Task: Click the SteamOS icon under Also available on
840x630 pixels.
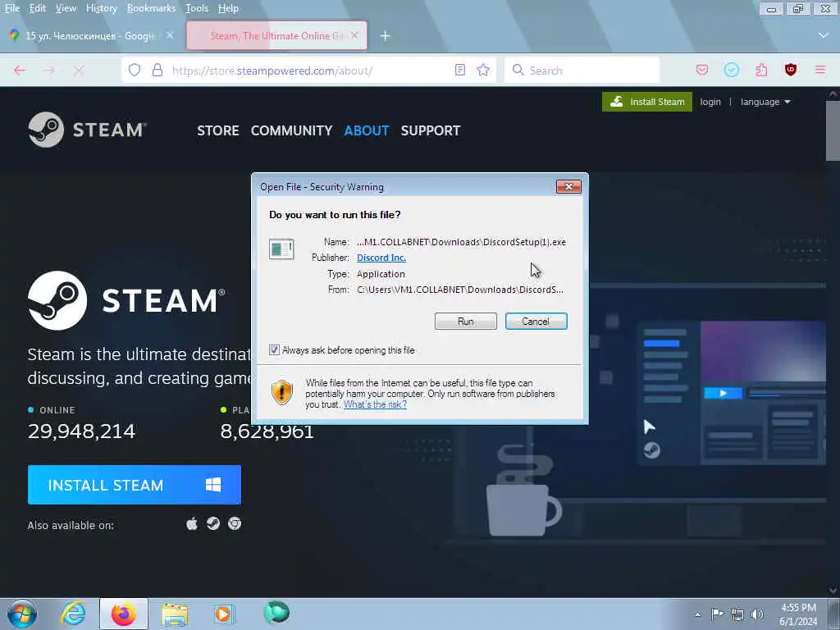Action: [213, 523]
